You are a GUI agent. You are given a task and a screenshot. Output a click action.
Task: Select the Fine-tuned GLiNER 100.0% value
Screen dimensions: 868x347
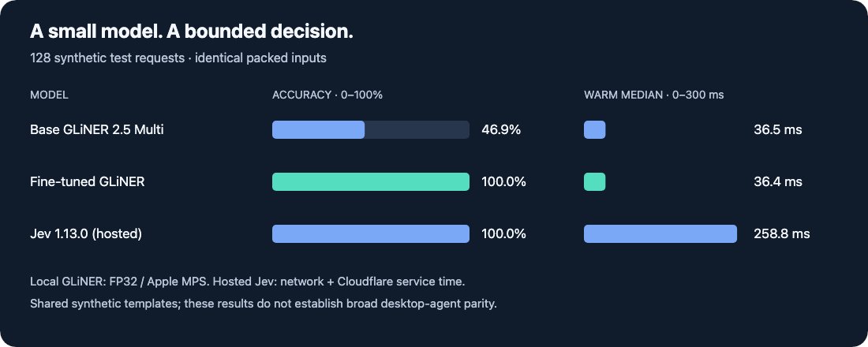point(503,181)
